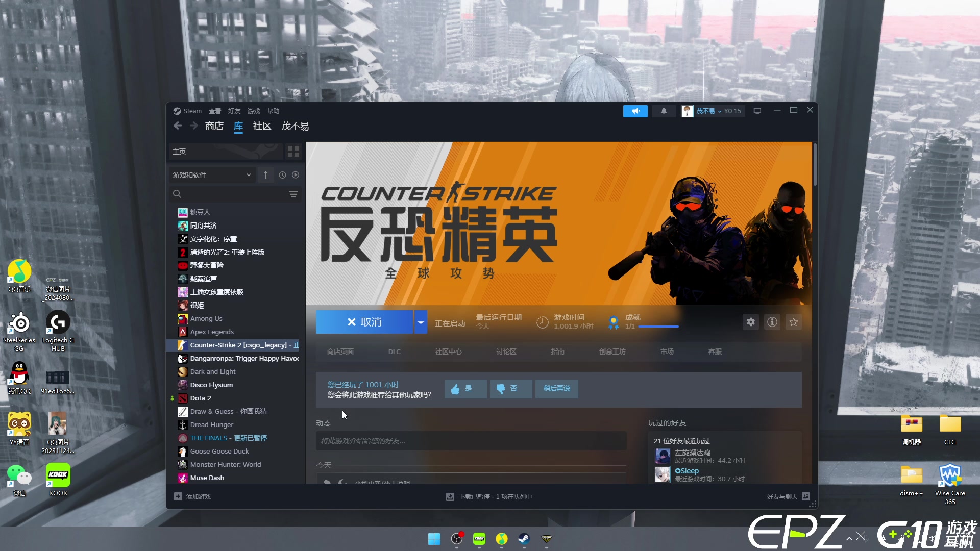This screenshot has height=551, width=980.
Task: Choose 稍后再说 to answer later
Action: click(557, 389)
